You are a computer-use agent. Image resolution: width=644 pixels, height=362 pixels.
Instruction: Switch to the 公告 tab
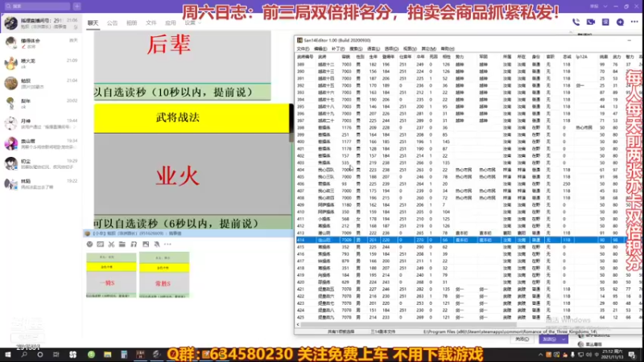point(112,23)
